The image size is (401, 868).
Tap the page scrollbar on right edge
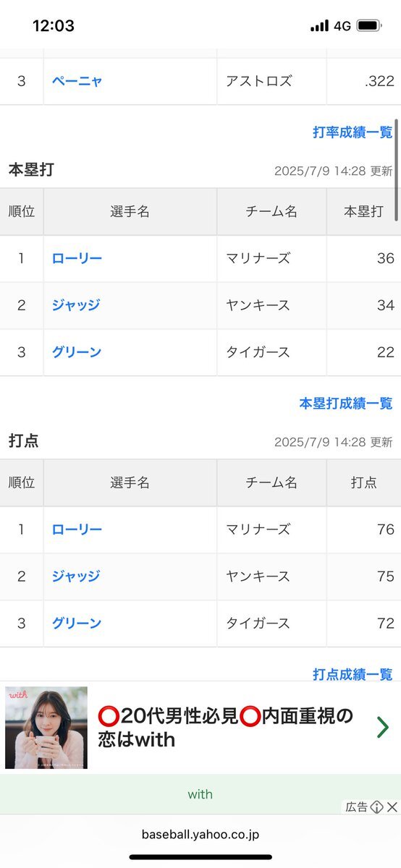pos(397,170)
